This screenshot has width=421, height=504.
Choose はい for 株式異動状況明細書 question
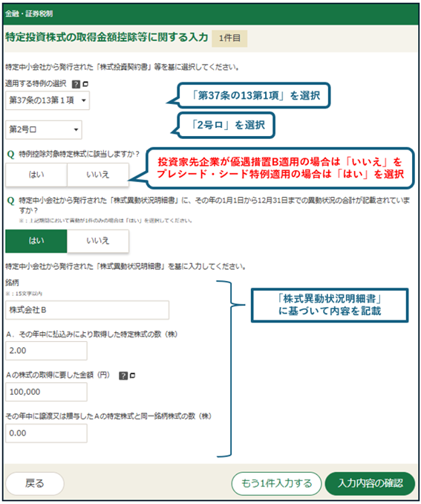(x=36, y=241)
